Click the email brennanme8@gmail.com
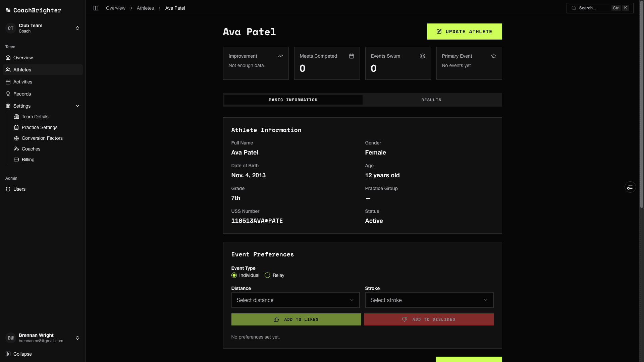The width and height of the screenshot is (644, 362). (x=41, y=341)
